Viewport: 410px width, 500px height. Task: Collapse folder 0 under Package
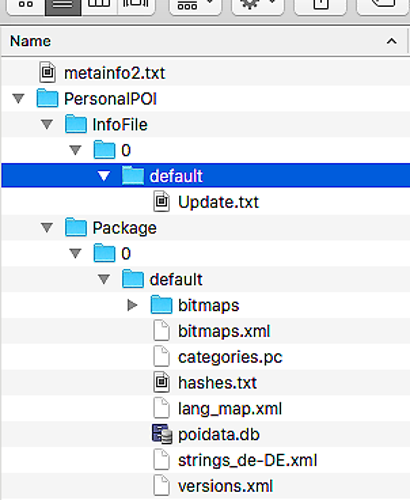point(75,254)
